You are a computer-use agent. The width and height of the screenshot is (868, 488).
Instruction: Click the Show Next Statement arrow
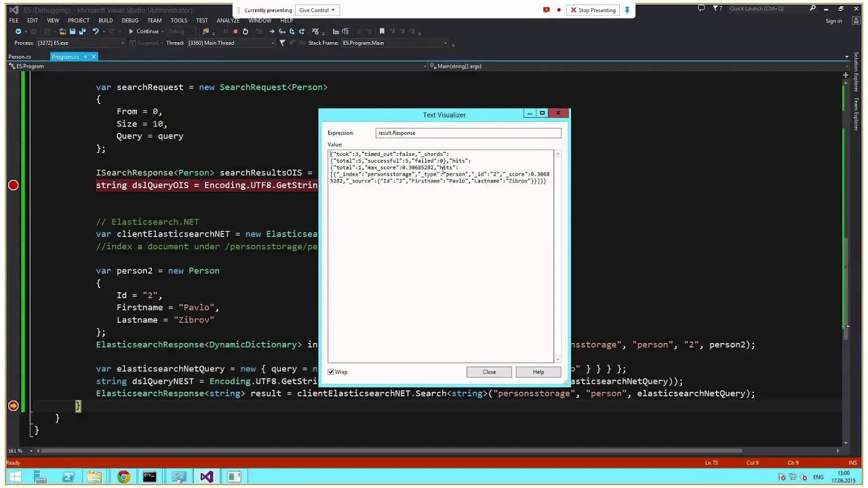(272, 31)
